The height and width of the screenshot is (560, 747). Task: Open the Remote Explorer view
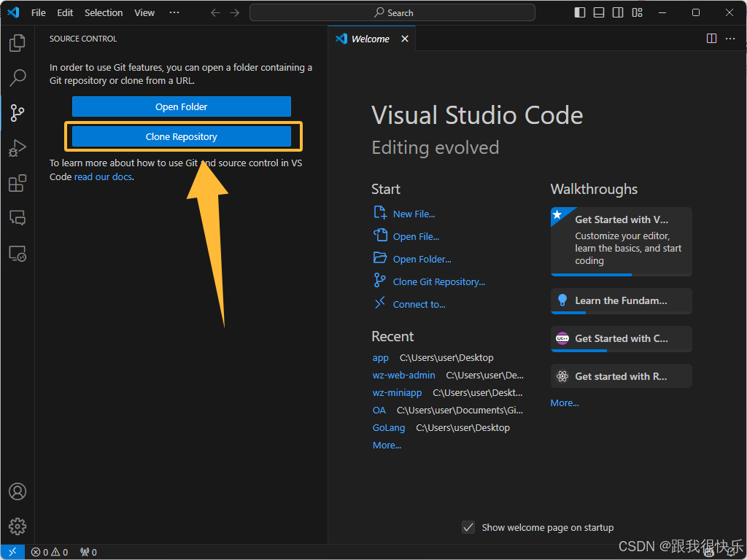[18, 253]
